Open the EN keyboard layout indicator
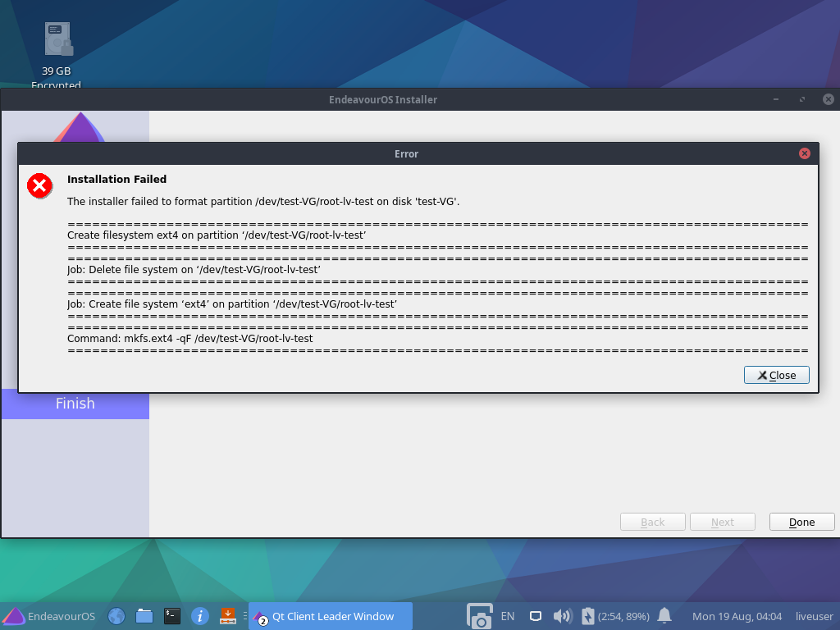Viewport: 840px width, 630px height. point(507,616)
